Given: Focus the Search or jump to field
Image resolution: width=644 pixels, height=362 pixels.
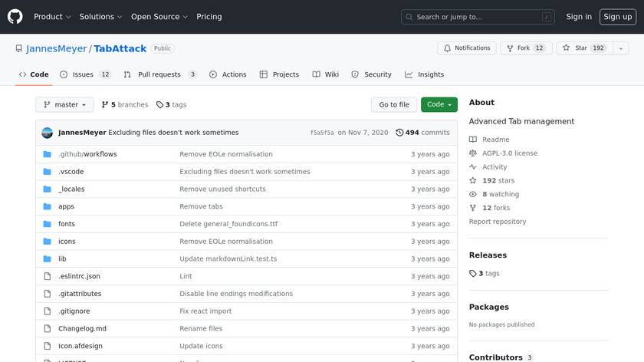Looking at the screenshot, I should coord(478,17).
